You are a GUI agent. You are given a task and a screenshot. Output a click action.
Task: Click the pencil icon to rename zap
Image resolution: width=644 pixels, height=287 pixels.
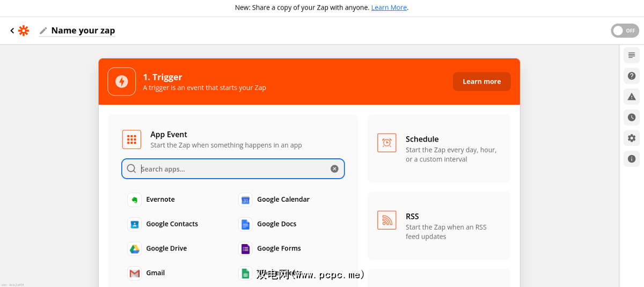point(43,31)
